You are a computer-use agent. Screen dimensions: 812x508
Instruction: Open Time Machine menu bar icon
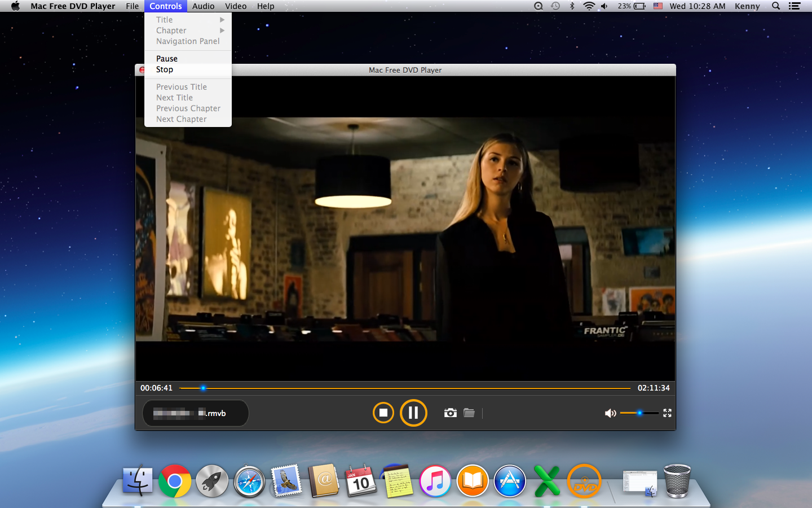(x=555, y=6)
